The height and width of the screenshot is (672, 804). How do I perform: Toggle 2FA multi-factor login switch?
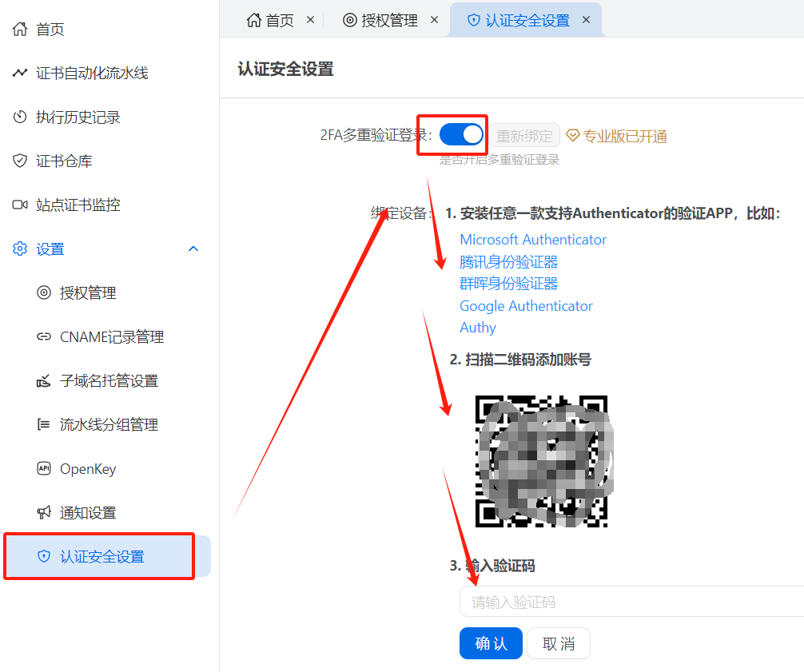(462, 135)
